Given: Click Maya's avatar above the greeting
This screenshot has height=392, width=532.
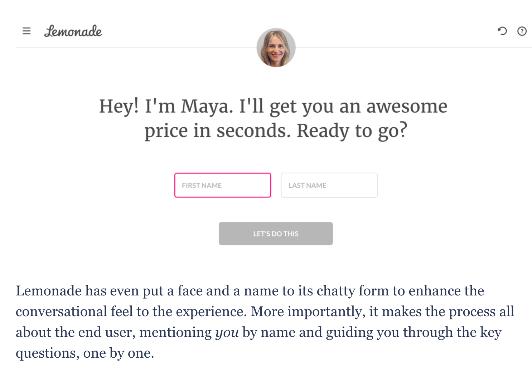Looking at the screenshot, I should (x=276, y=47).
